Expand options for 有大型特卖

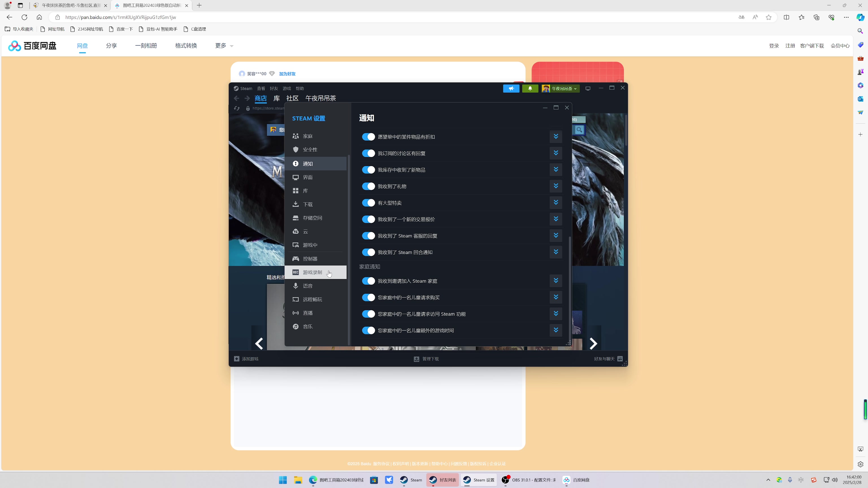click(x=556, y=202)
